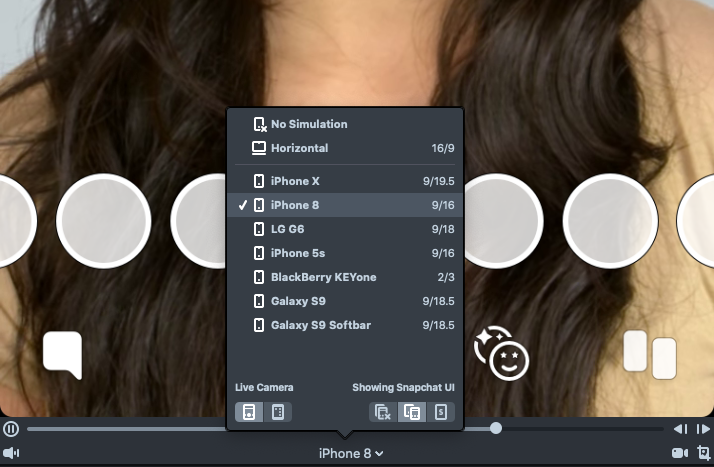Click the Snapchat chat bubble icon

[62, 355]
